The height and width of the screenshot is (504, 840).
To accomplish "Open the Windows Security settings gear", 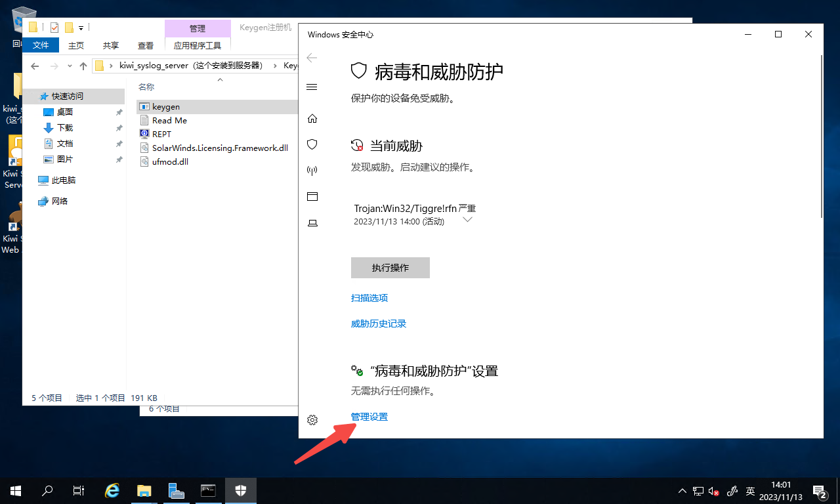I will click(312, 420).
